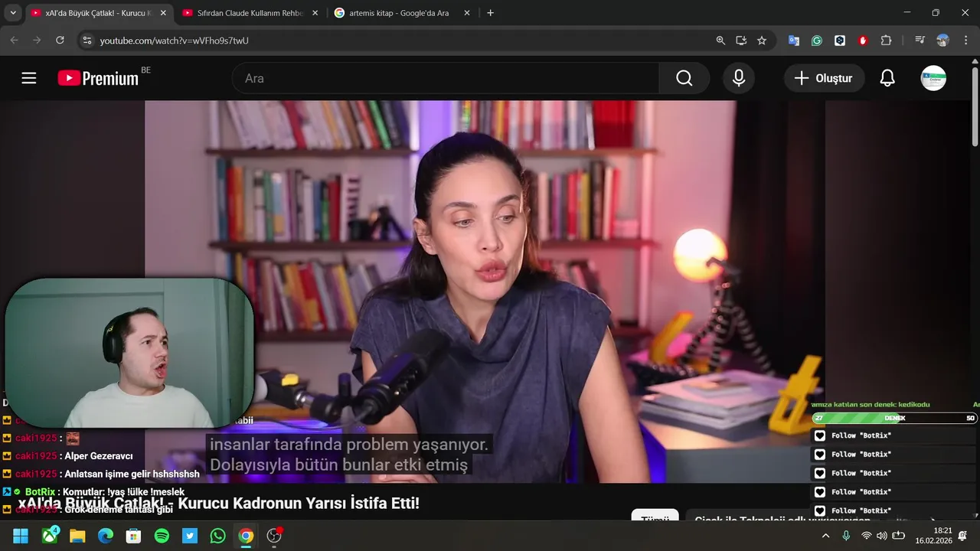Install the app via address bar icon
The image size is (980, 551).
(741, 41)
